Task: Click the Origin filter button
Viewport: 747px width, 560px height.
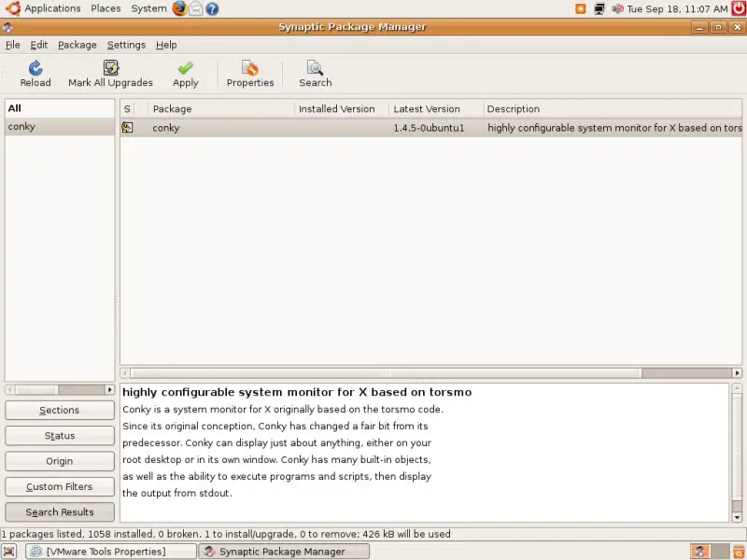Action: (x=60, y=461)
